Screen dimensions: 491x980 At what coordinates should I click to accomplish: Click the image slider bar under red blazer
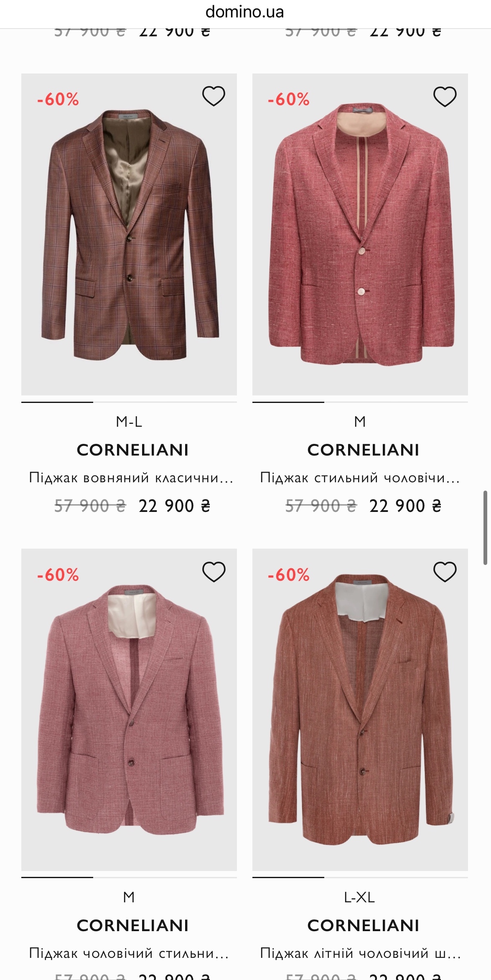(x=360, y=402)
